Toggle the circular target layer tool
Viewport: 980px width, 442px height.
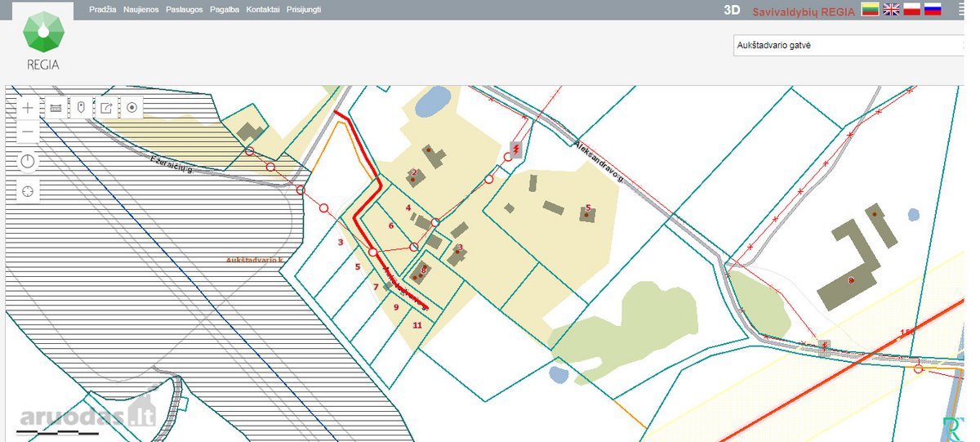click(131, 107)
